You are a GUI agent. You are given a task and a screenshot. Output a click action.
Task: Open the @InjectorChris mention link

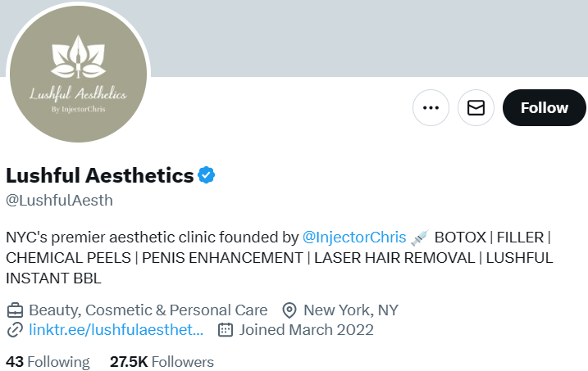[x=354, y=238]
